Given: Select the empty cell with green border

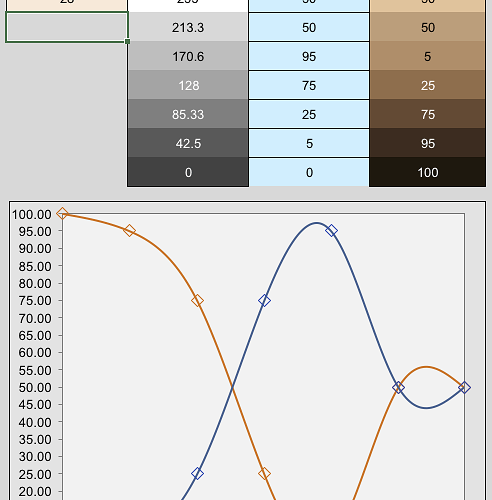Looking at the screenshot, I should (x=67, y=27).
